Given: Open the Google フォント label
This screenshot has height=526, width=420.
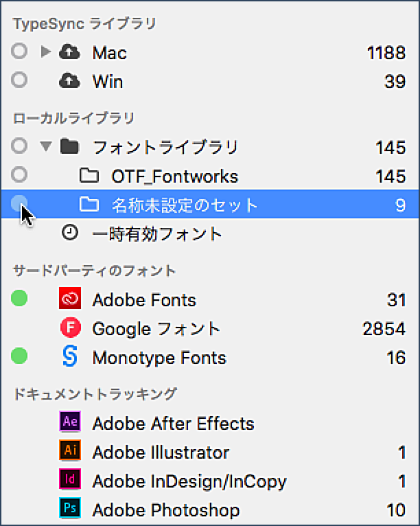Looking at the screenshot, I should 156,329.
